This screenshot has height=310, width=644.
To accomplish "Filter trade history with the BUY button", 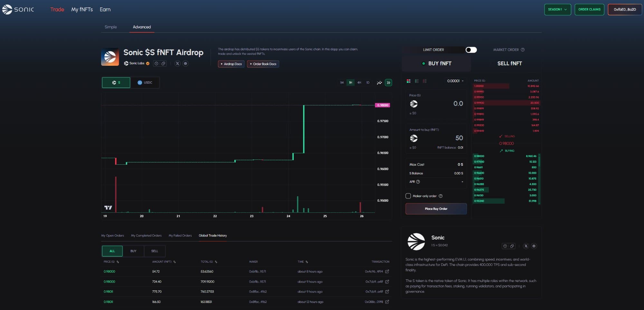I will (133, 251).
